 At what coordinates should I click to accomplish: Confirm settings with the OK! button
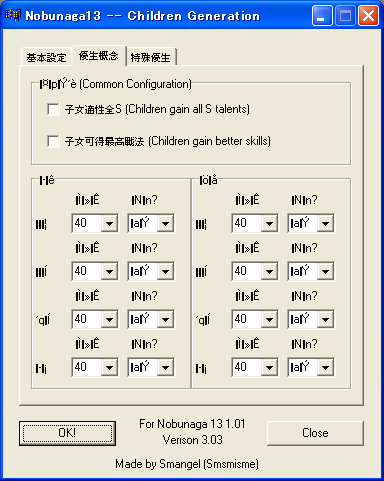(67, 433)
